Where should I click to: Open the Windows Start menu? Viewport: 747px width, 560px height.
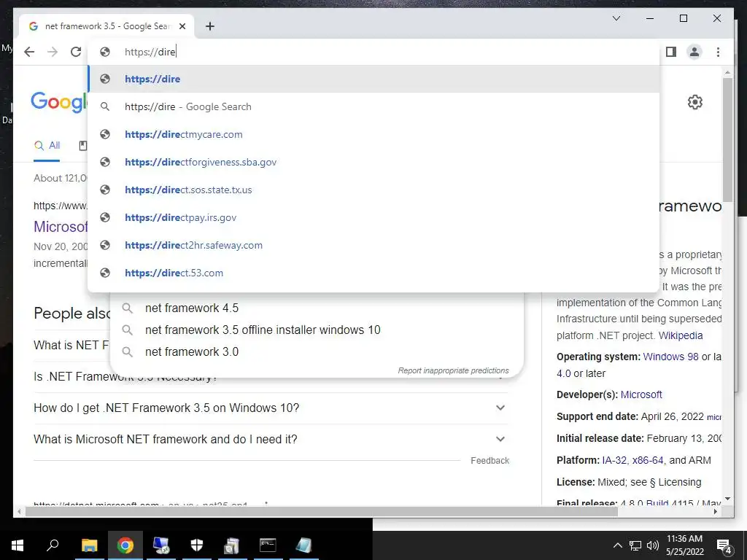point(18,545)
